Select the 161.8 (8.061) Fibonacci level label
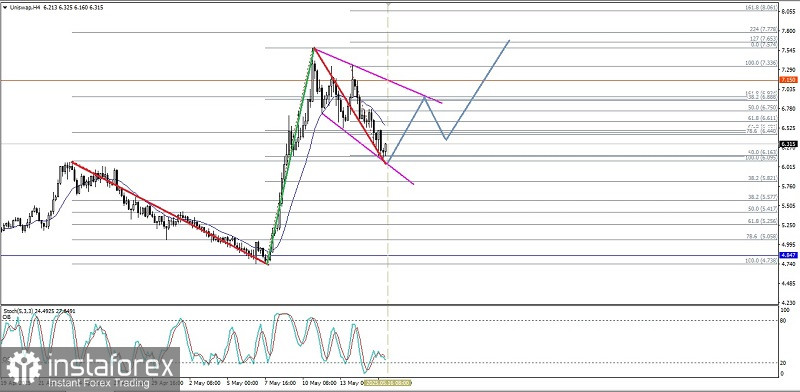Screen dimensions: 800x392 [760, 9]
